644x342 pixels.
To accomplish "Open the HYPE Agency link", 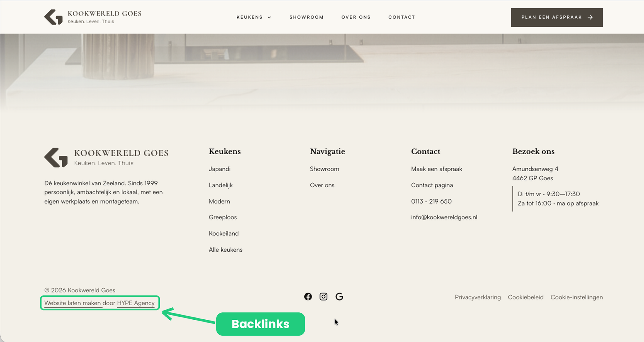I will click(x=136, y=303).
